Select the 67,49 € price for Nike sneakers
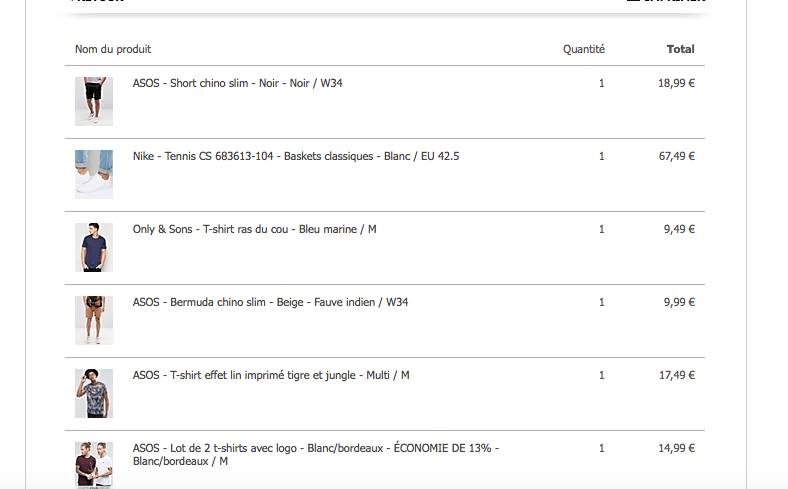This screenshot has width=788, height=489. pyautogui.click(x=676, y=156)
